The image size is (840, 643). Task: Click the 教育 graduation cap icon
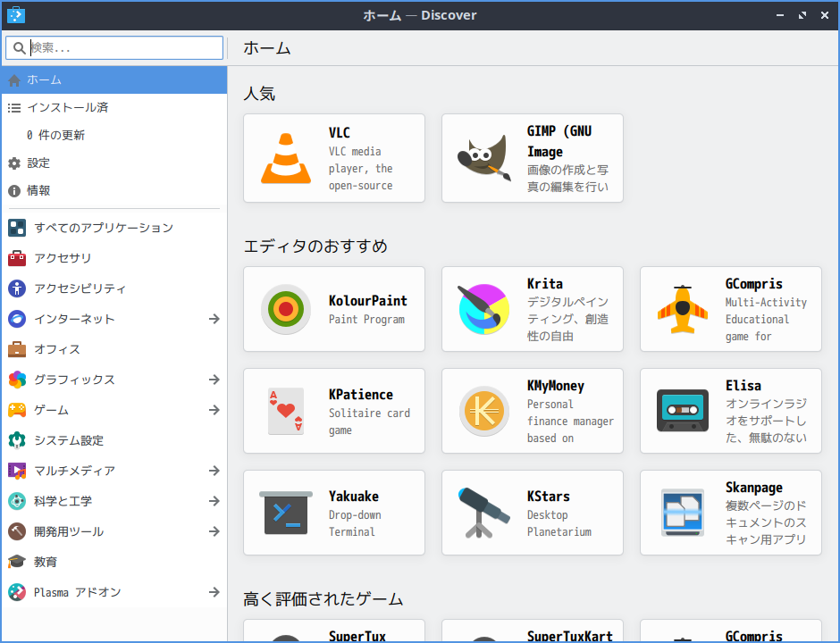coord(17,562)
